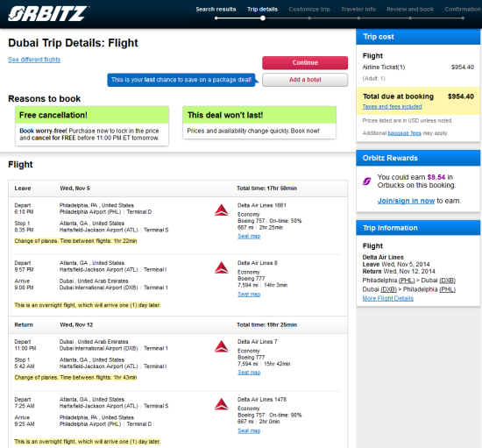Image resolution: width=482 pixels, height=448 pixels.
Task: Click Delta logo for flight 8
Action: pos(222,267)
